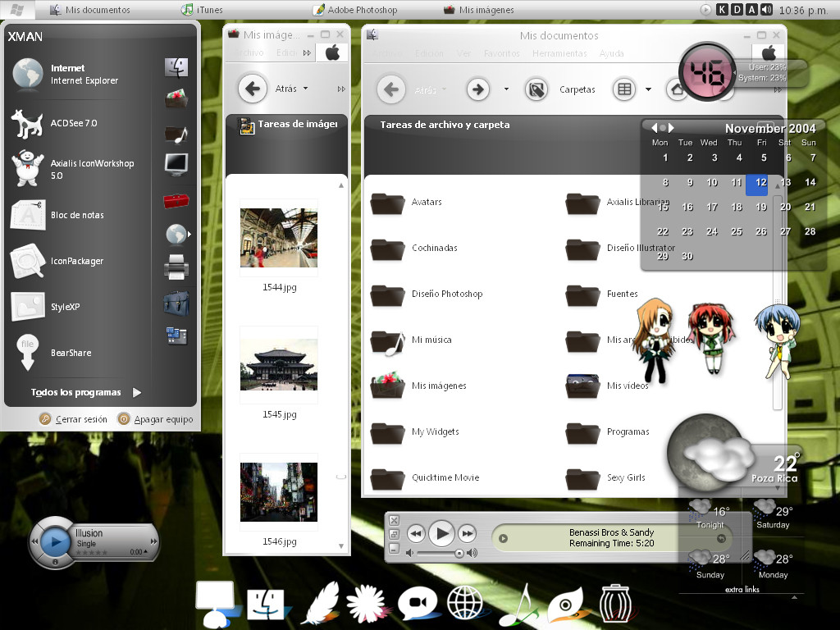Expand the toolbar overflow chevron in Mis imágenes

click(341, 89)
